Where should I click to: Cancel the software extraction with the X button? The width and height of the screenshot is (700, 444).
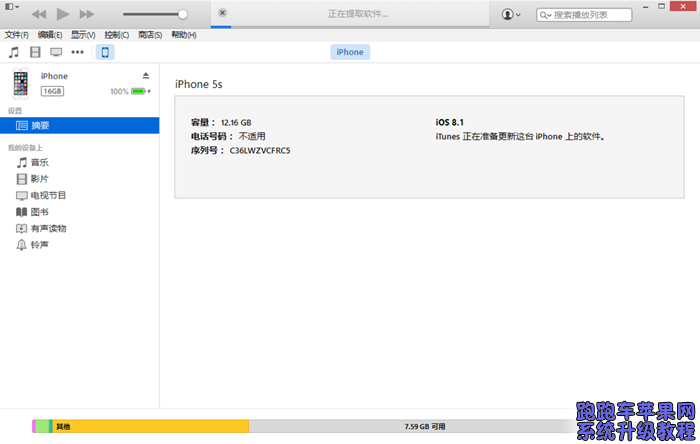pos(222,13)
